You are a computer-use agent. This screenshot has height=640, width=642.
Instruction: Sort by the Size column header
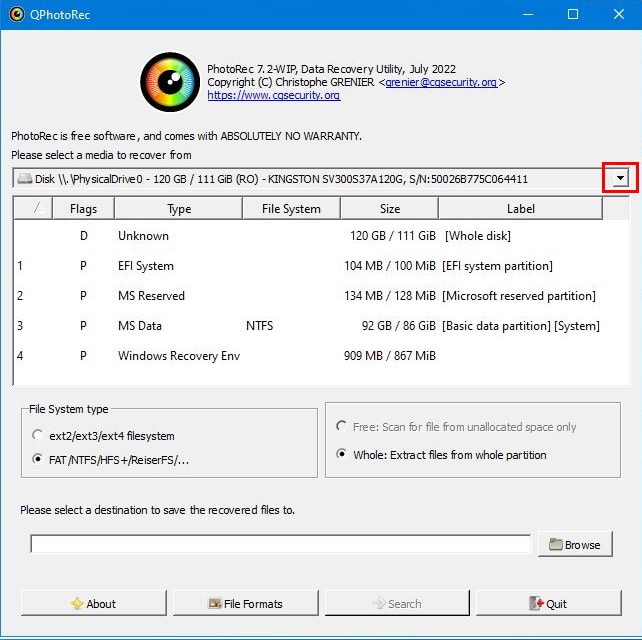pos(389,208)
